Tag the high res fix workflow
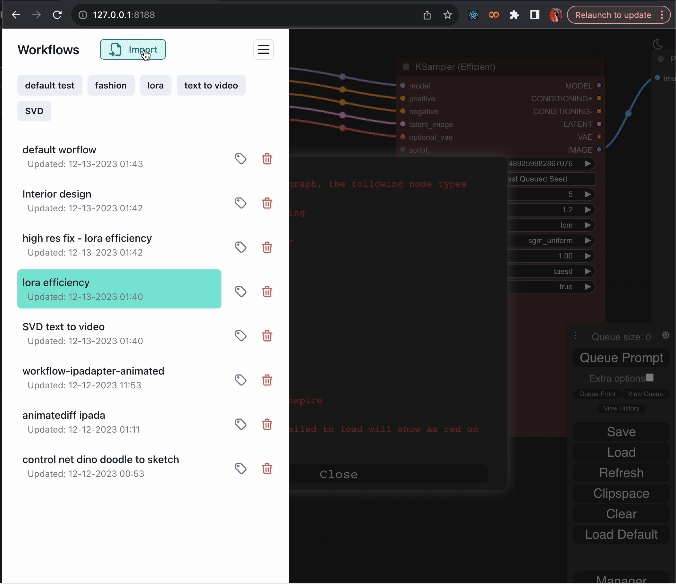Viewport: 676px width, 584px height. point(240,247)
